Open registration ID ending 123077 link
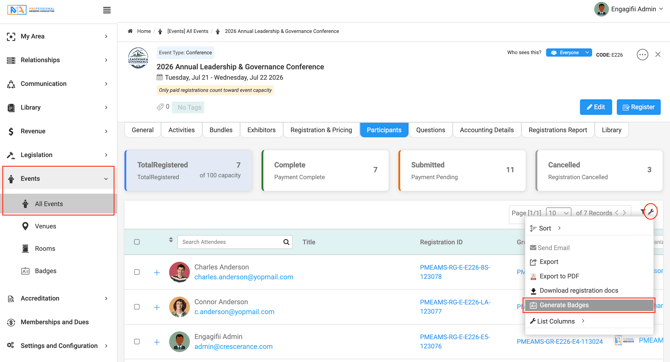This screenshot has height=362, width=670. [x=455, y=307]
